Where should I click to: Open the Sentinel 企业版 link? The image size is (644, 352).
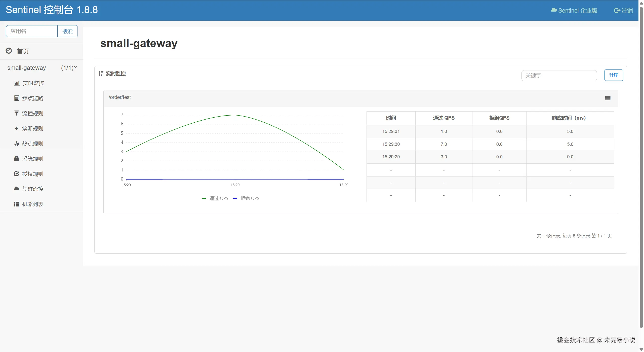click(574, 11)
